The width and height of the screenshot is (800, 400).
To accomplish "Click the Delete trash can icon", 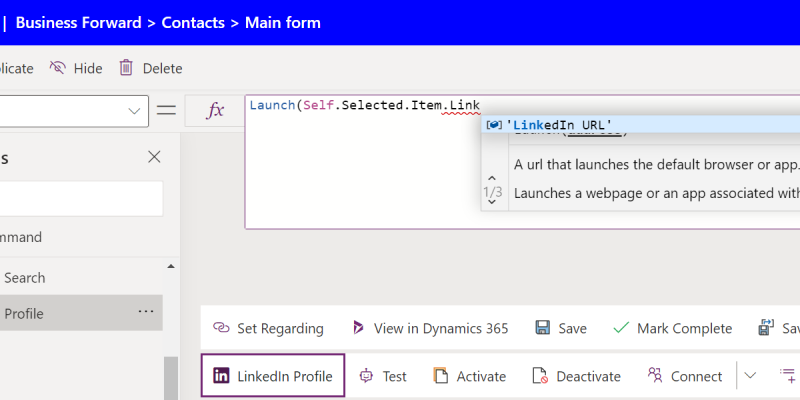I will click(x=126, y=68).
